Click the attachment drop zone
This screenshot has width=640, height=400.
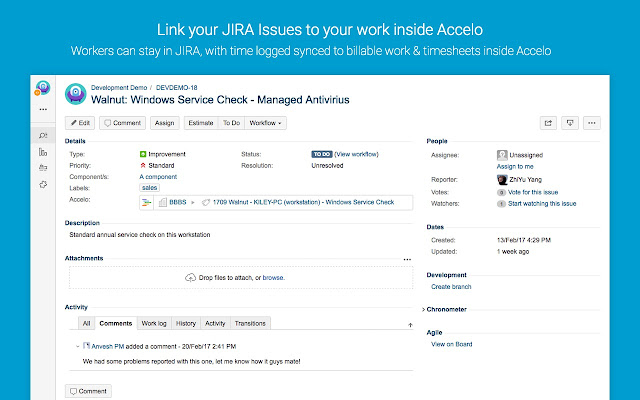click(x=241, y=278)
